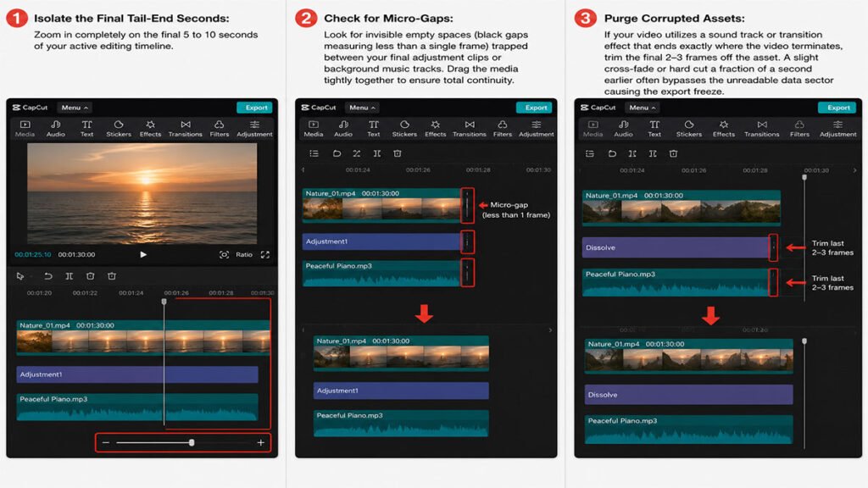This screenshot has width=868, height=488.
Task: Open Stickers in Tail-End Seconds panel
Action: (x=119, y=129)
